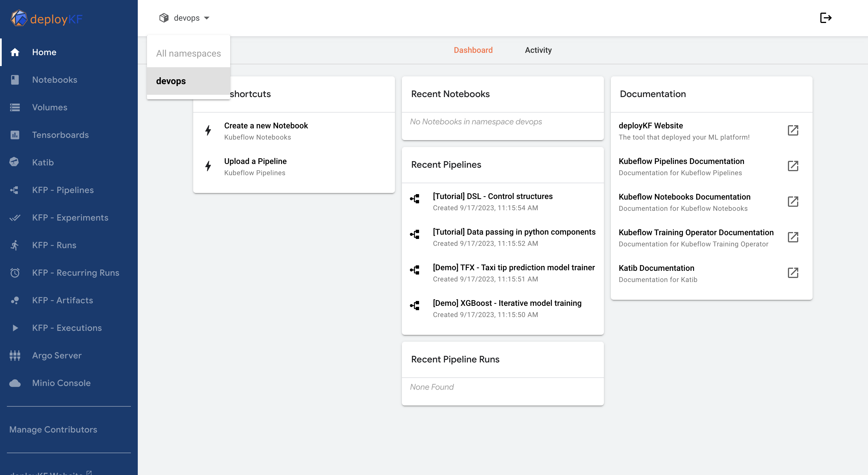Click 'No Notebooks in namespace devops' text

(x=476, y=122)
